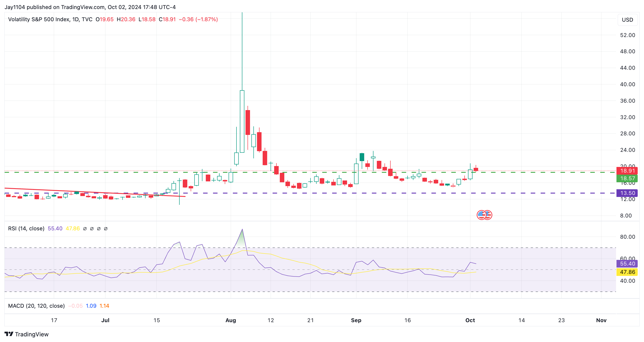Viewport: 644px width, 342px height.
Task: Click the right US flag economic event icon
Action: (488, 215)
